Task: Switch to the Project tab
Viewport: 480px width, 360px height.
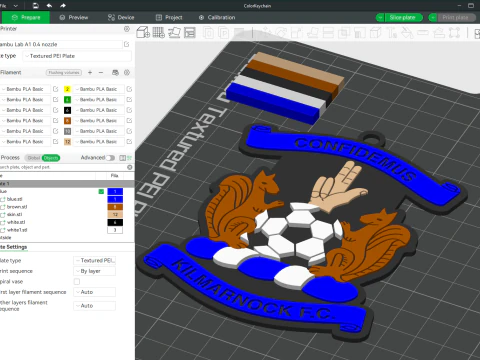Action: 169,17
